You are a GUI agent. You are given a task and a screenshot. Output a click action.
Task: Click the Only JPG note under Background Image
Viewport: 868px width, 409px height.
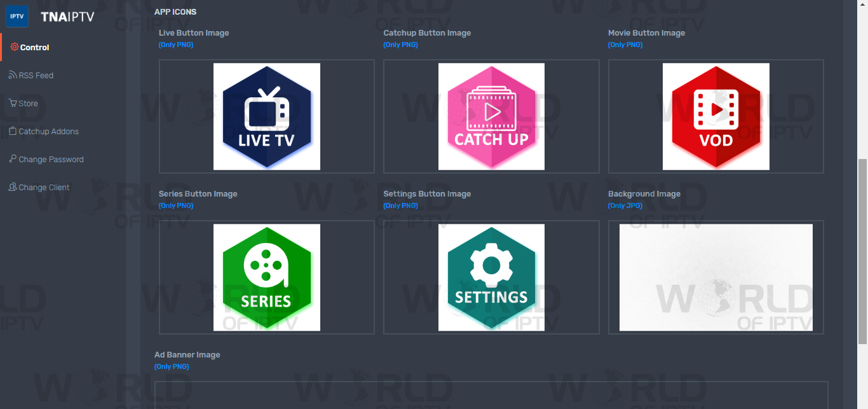[625, 205]
